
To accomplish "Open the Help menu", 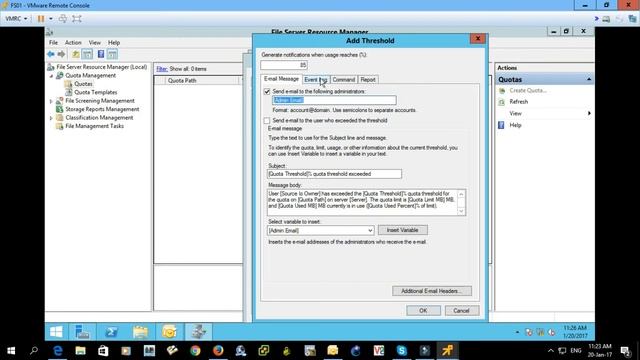I will (x=114, y=42).
